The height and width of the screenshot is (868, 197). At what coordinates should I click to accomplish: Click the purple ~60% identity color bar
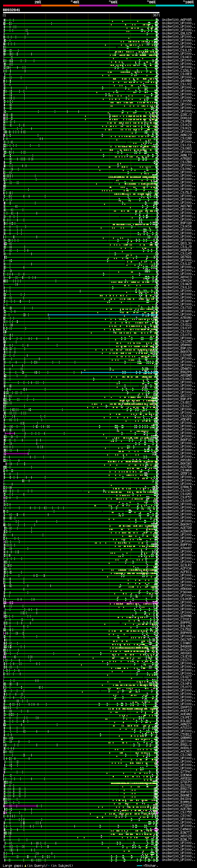(x=99, y=6)
